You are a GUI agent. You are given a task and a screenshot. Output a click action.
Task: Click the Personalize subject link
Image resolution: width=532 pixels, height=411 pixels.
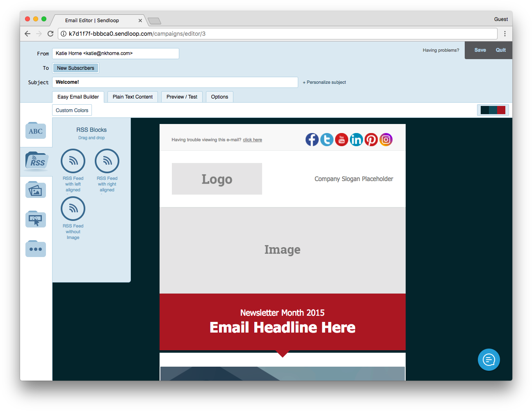[324, 82]
